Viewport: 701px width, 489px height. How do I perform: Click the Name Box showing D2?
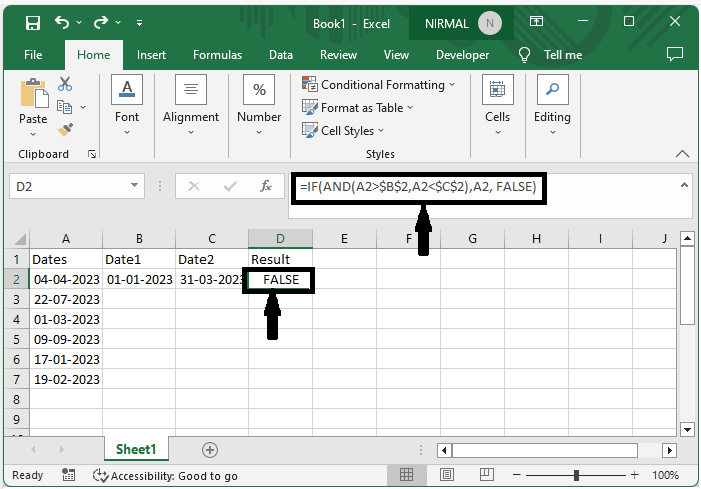(x=69, y=186)
